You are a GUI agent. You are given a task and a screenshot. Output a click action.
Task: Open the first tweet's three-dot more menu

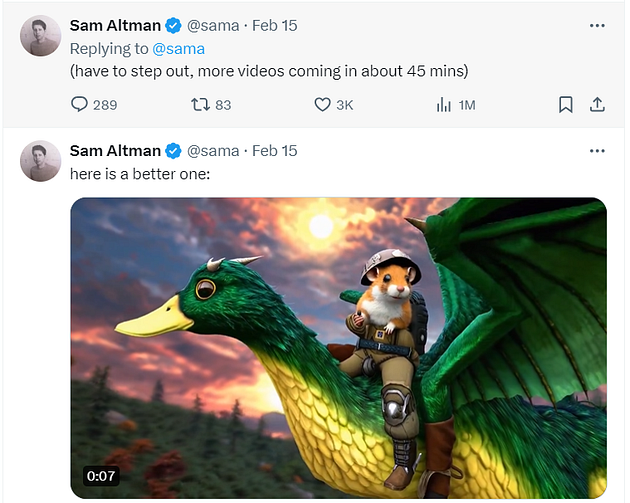(597, 26)
